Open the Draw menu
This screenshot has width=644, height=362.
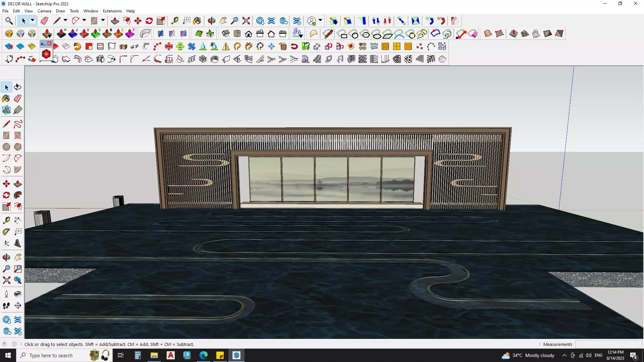point(60,11)
